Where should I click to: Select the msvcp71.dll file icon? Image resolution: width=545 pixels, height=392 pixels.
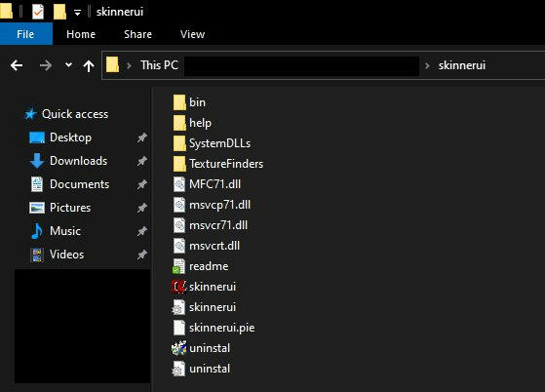click(179, 205)
